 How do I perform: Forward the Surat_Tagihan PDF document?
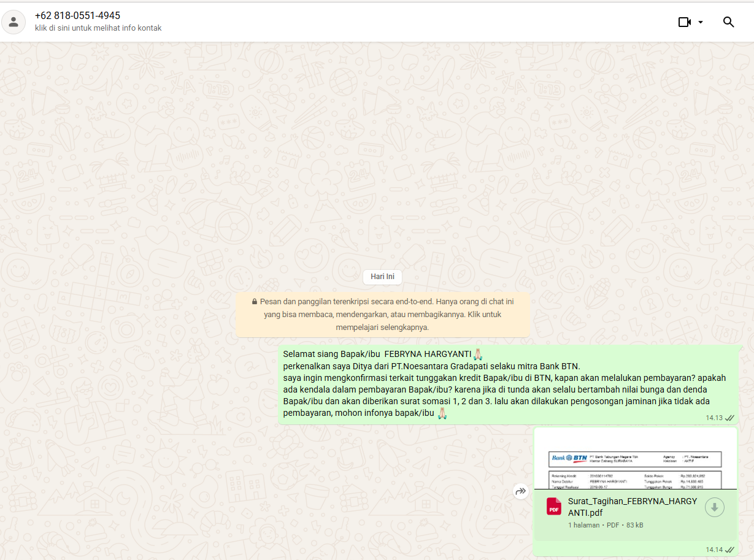click(x=521, y=491)
